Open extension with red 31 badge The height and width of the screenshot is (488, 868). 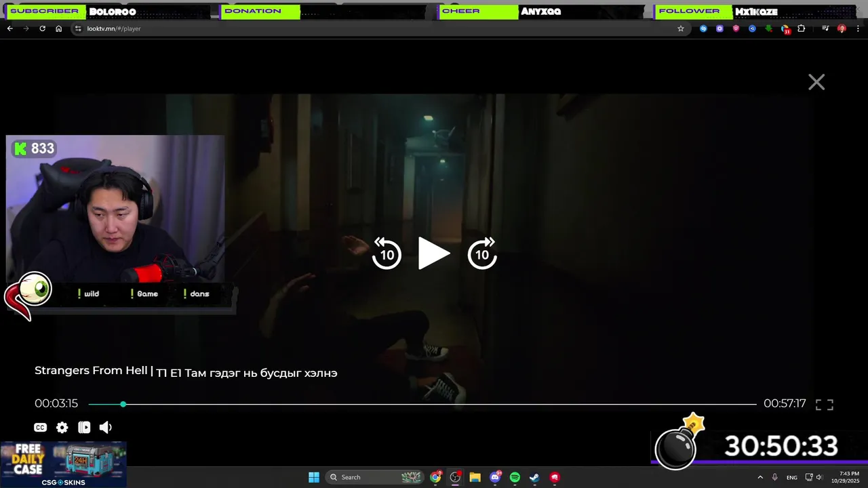(785, 29)
